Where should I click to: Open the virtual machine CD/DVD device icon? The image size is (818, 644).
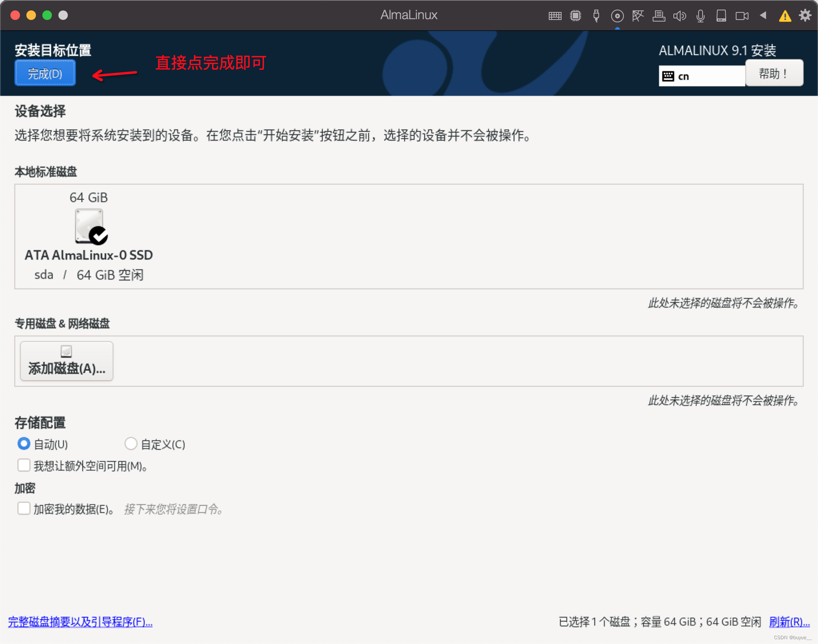(617, 15)
